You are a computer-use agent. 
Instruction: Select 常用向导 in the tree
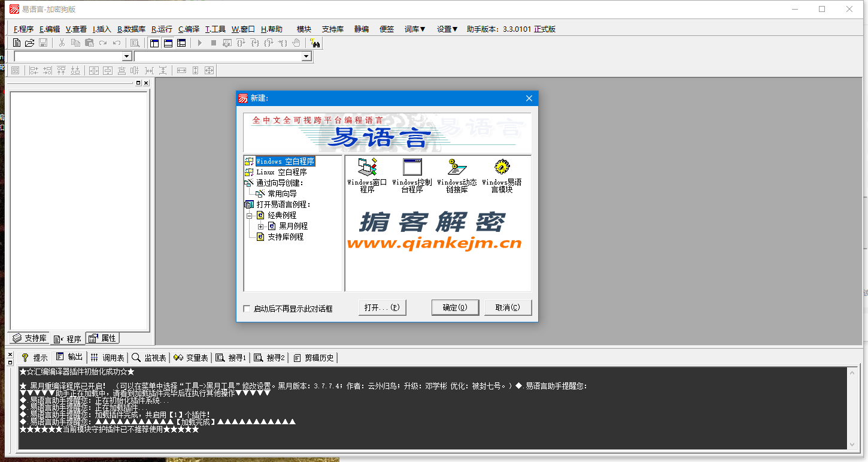[282, 194]
